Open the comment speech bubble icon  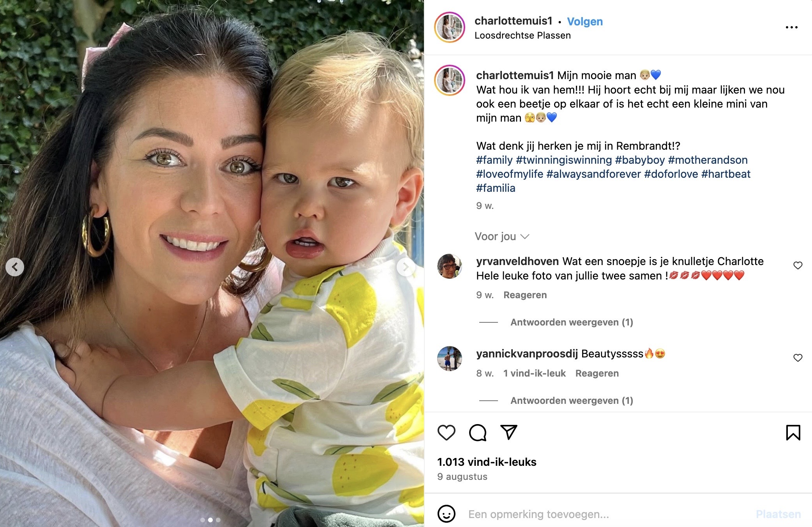(478, 433)
